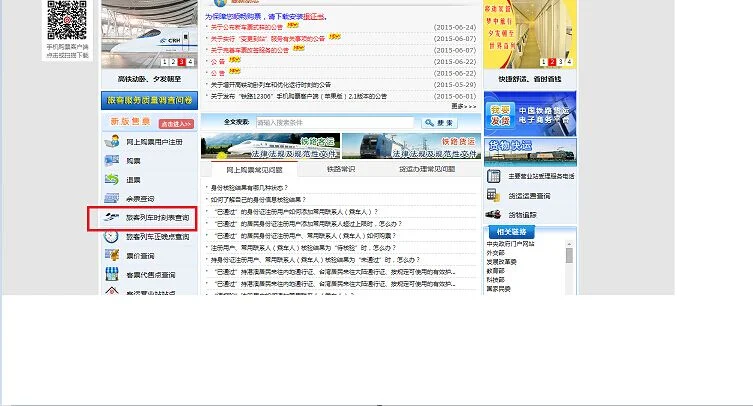The image size is (753, 406).
Task: Click 更多>>> under announcements
Action: coord(463,106)
